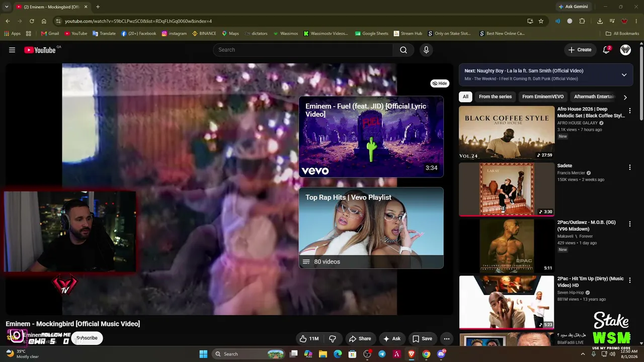Open the Sadete video title
The width and height of the screenshot is (644, 362).
click(565, 166)
